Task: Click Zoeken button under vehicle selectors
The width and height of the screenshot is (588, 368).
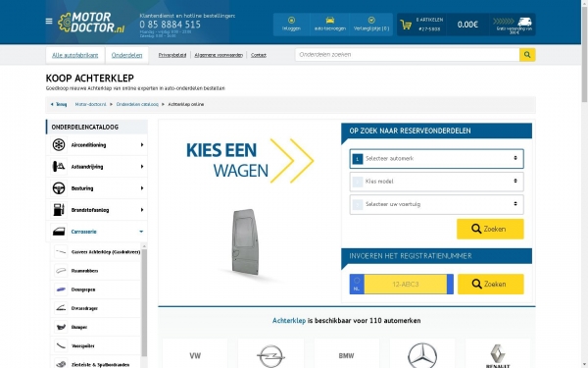Action: (x=490, y=229)
